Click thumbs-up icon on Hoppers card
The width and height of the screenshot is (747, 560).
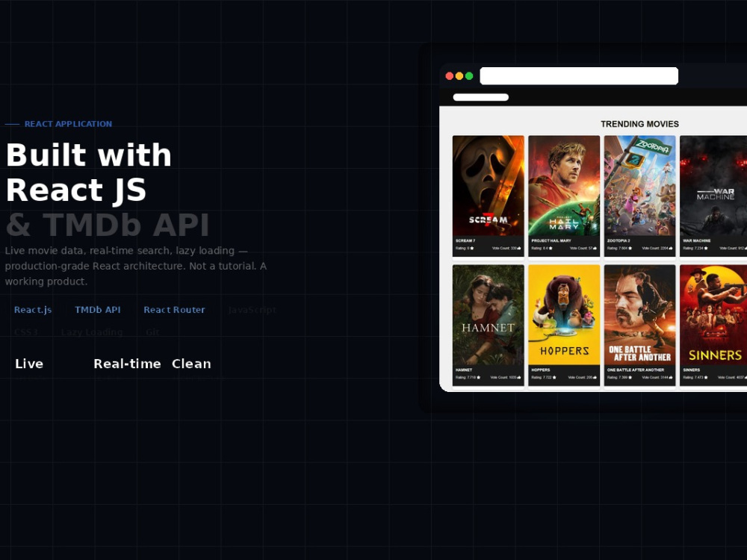(x=595, y=377)
